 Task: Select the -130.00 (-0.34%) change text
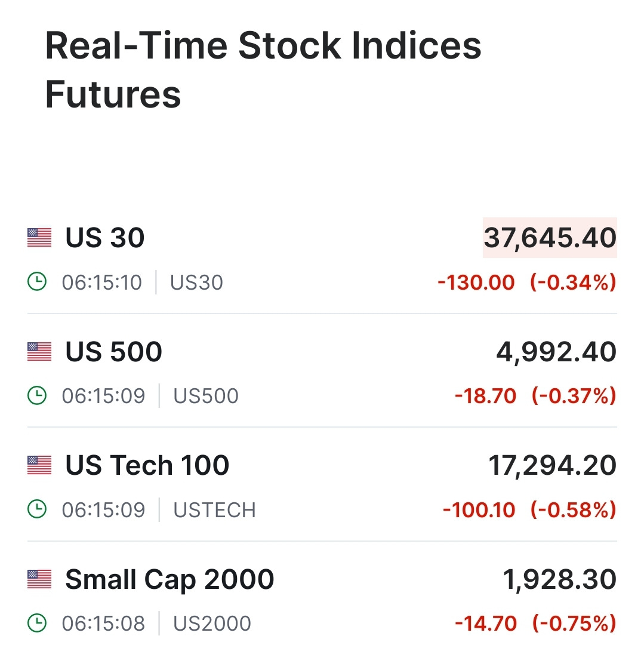527,282
